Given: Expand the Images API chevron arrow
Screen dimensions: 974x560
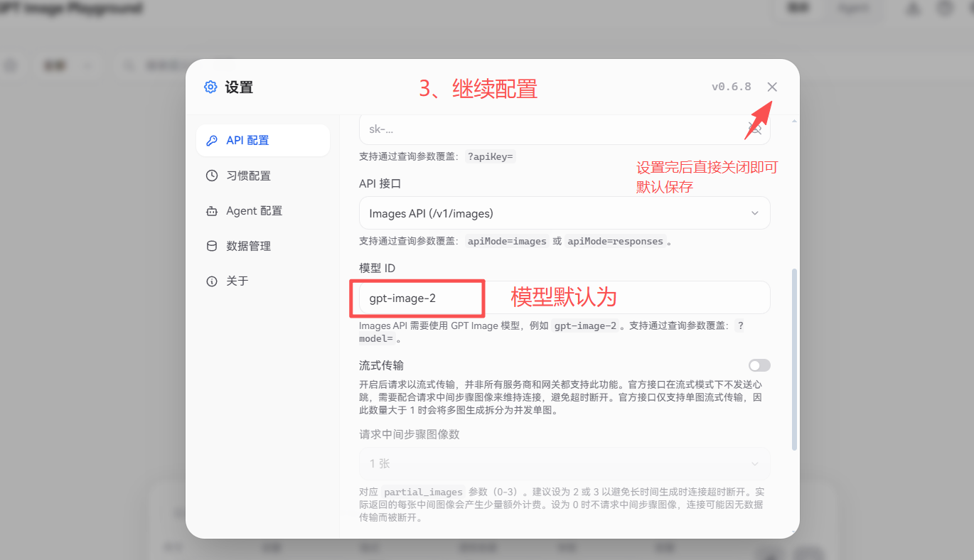Looking at the screenshot, I should point(754,213).
